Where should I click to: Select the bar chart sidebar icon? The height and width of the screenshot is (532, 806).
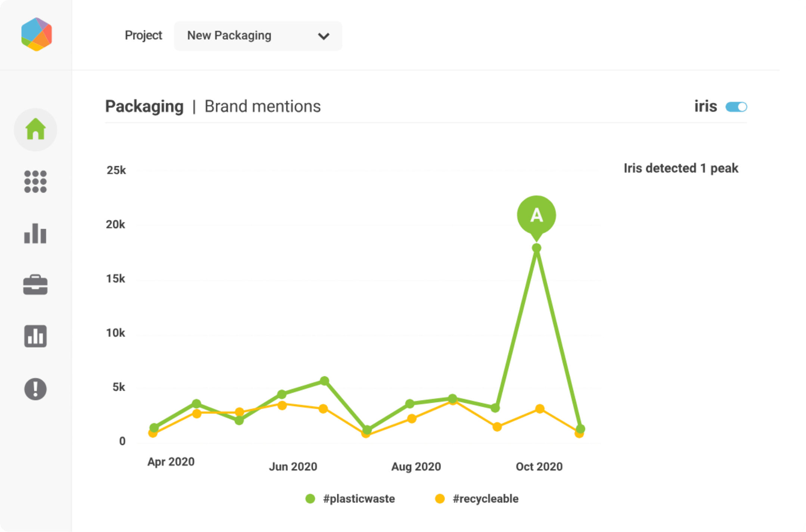click(35, 233)
